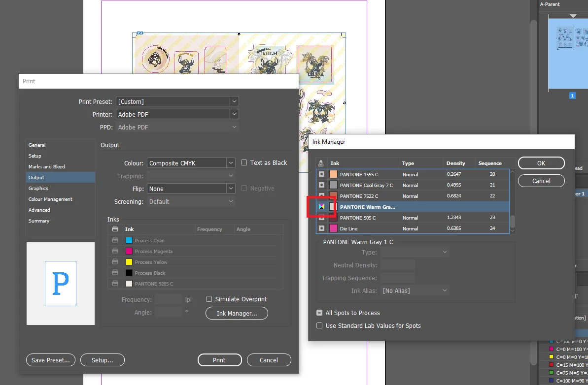Open Ink Manager button
The height and width of the screenshot is (385, 588).
(237, 314)
